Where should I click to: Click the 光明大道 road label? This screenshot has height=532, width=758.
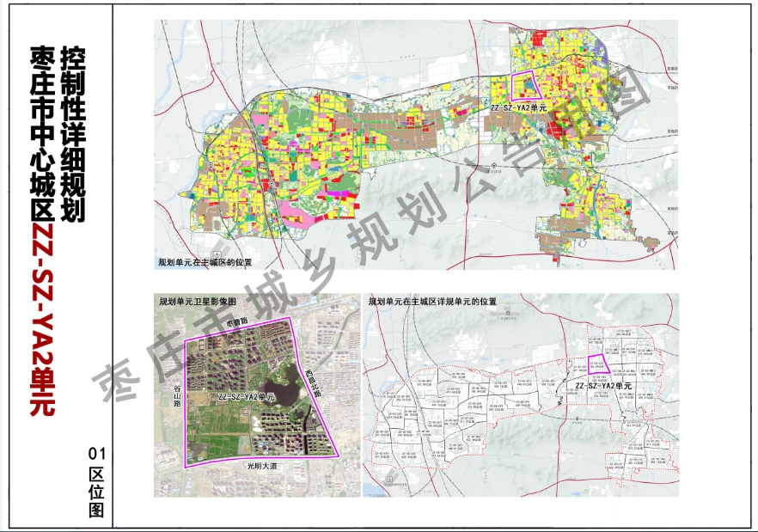[264, 466]
